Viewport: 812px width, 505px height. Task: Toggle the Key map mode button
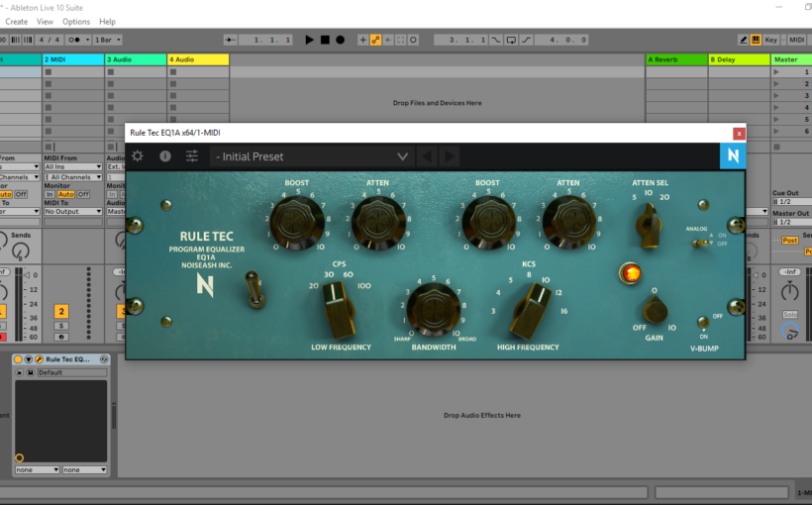point(770,40)
